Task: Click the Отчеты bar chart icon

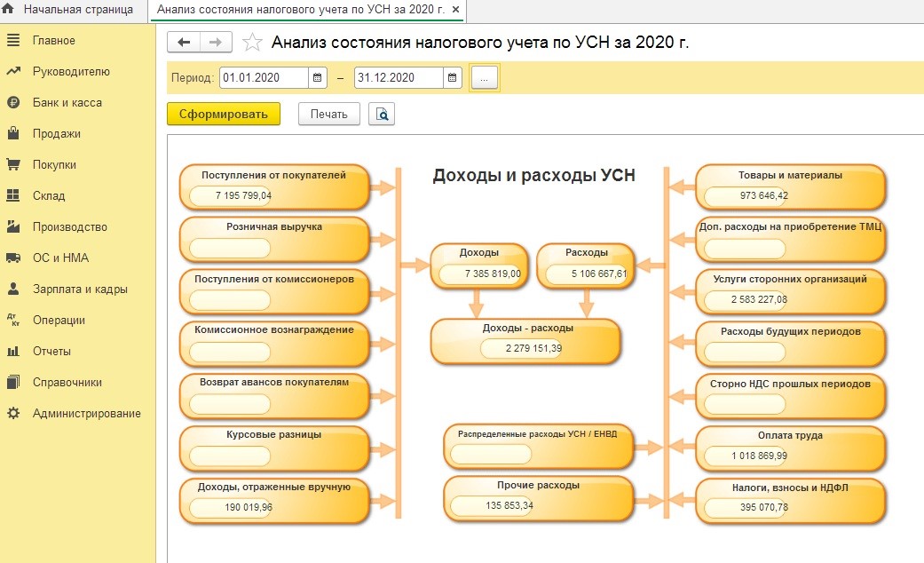Action: click(x=13, y=351)
